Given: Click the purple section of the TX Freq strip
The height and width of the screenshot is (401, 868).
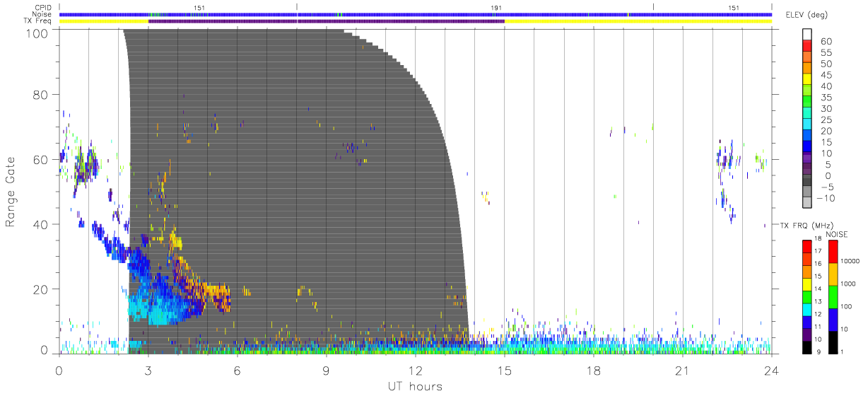Looking at the screenshot, I should 327,21.
